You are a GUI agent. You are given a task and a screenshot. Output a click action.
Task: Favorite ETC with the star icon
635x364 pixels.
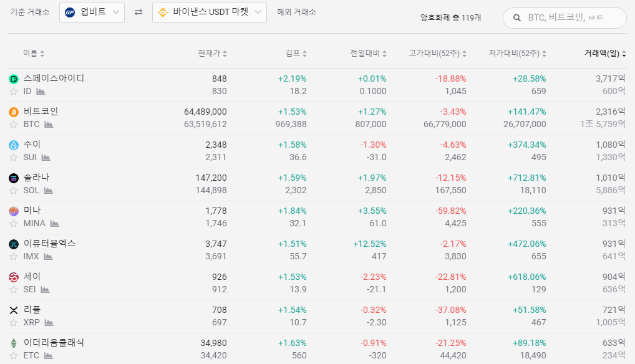13,356
